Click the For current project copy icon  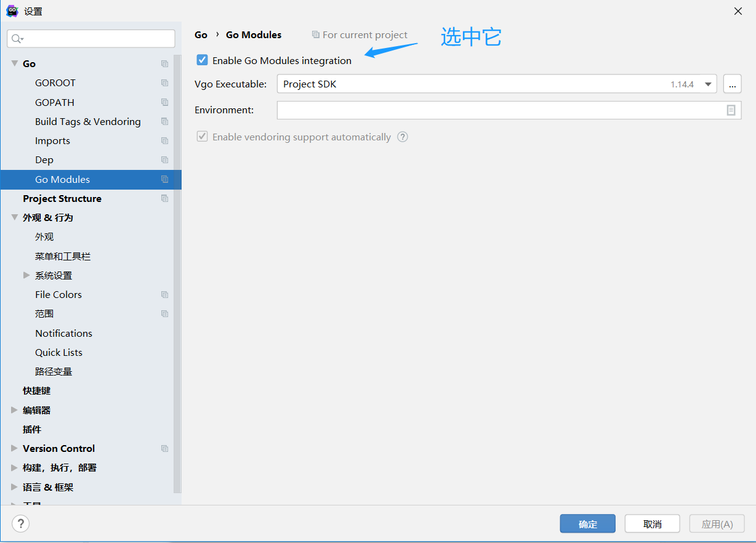316,35
